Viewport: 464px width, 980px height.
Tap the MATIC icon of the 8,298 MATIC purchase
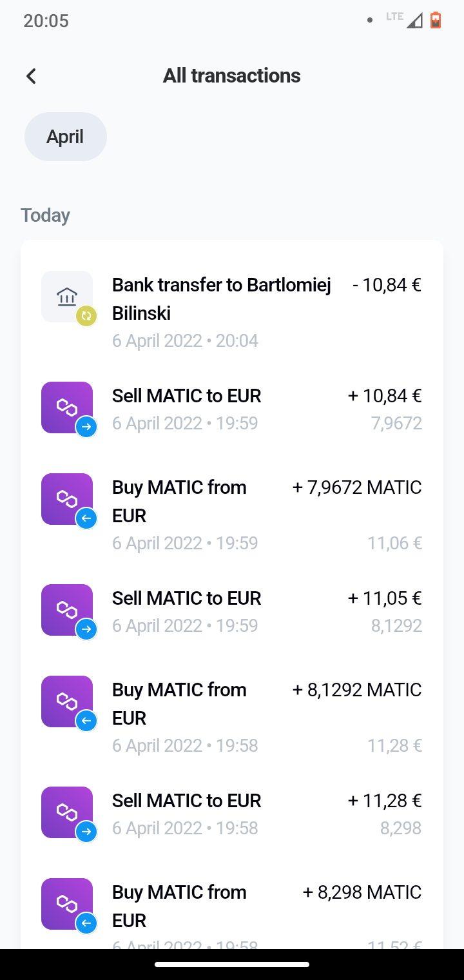tap(67, 904)
